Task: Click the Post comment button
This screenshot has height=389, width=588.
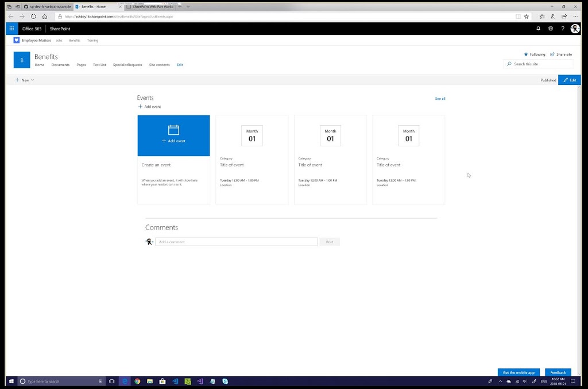Action: pos(330,242)
